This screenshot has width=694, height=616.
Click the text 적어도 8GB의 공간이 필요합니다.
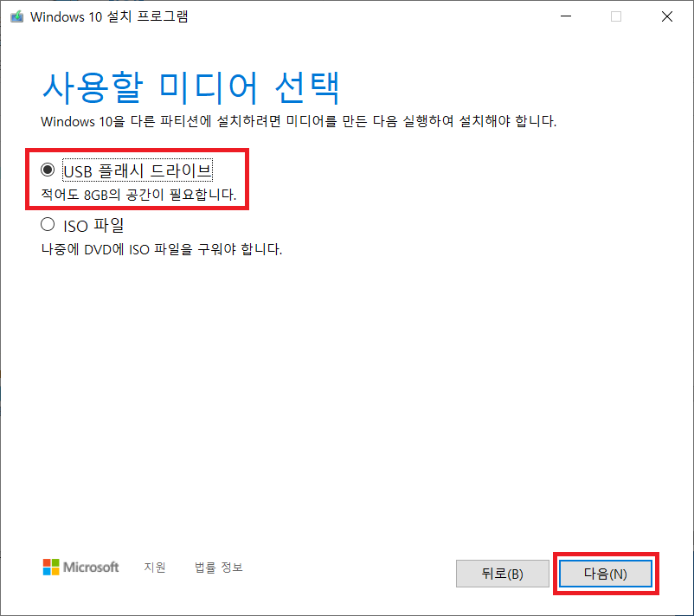pos(139,195)
